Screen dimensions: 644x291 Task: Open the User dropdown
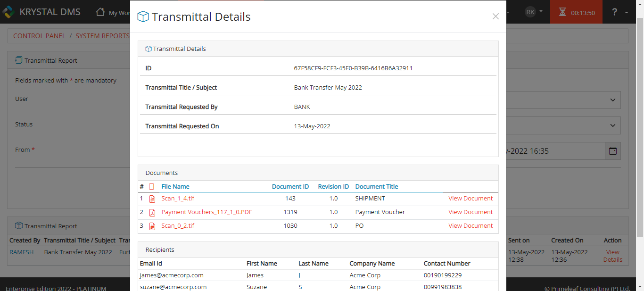point(612,100)
